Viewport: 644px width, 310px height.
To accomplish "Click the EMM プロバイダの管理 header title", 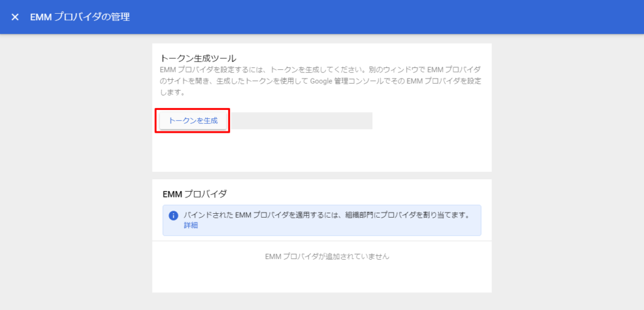I will (80, 17).
